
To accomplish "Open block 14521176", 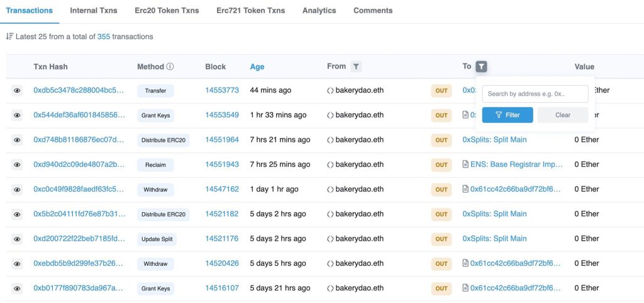I will click(222, 239).
